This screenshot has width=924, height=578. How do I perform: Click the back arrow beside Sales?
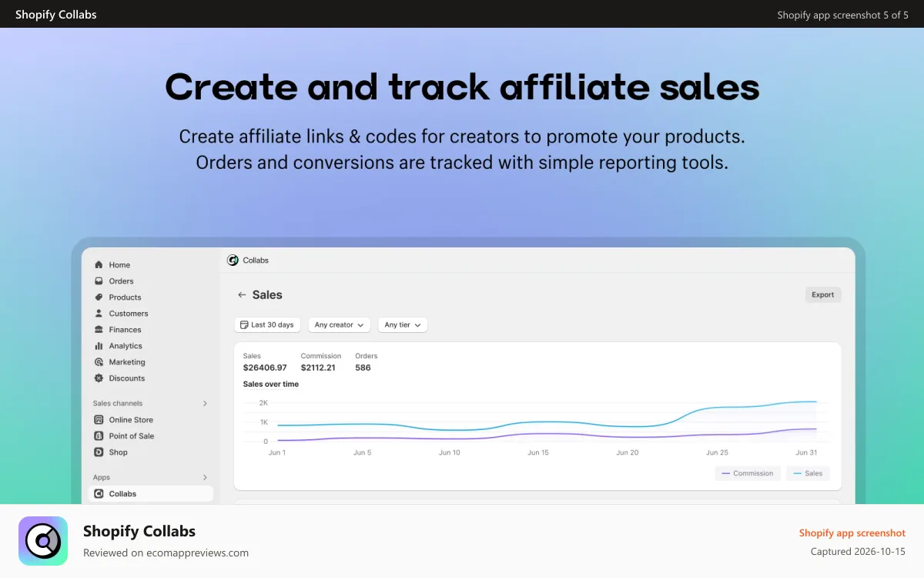242,295
